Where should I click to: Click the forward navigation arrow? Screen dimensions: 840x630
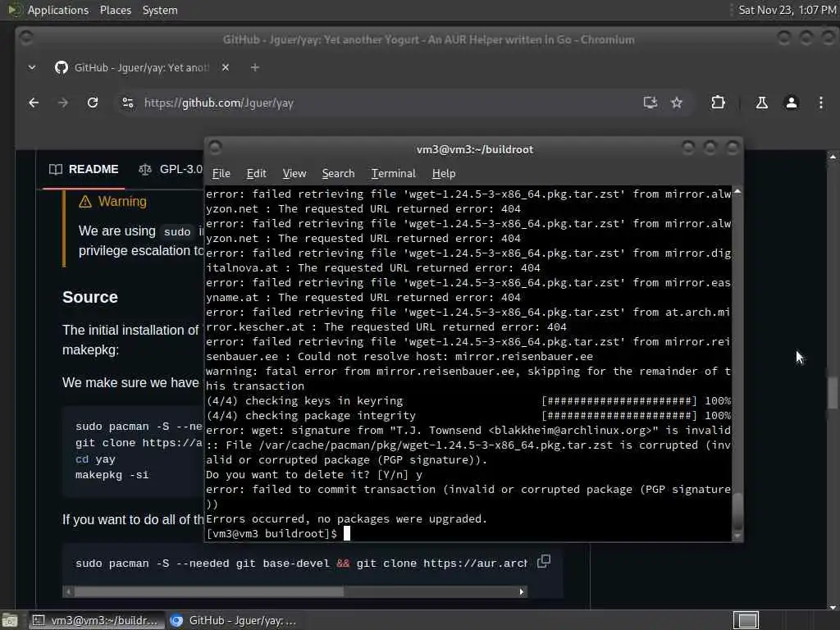coord(62,103)
